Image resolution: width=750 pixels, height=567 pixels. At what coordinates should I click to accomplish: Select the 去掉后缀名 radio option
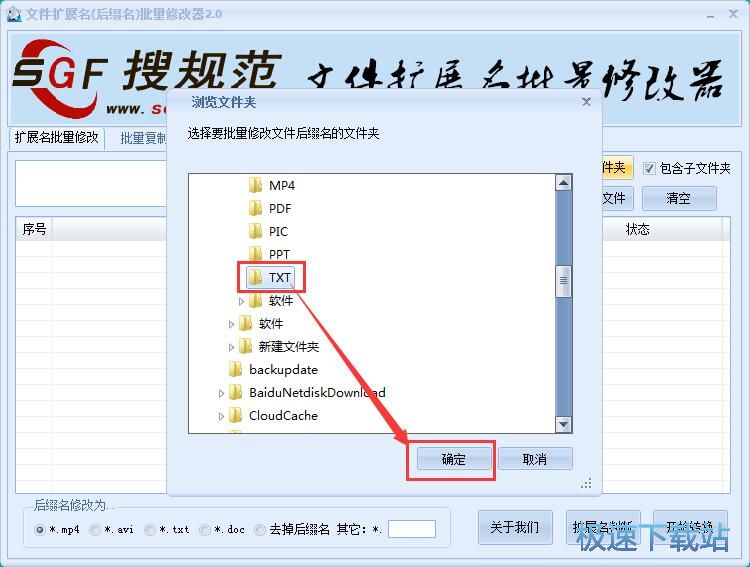tap(260, 530)
